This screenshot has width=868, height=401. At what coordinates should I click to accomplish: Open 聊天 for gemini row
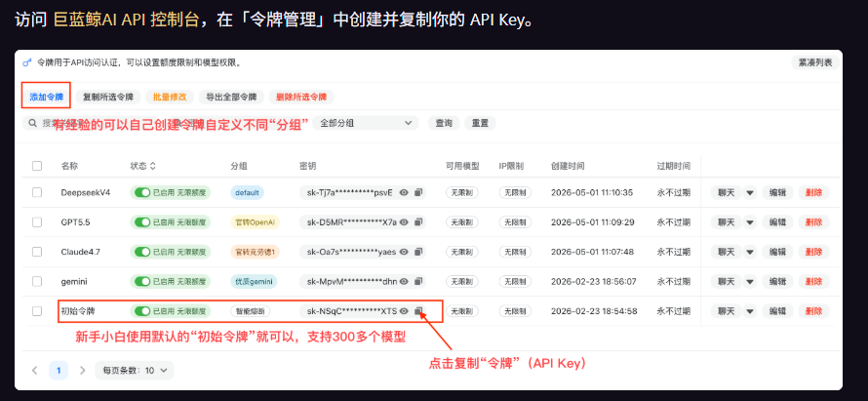727,281
